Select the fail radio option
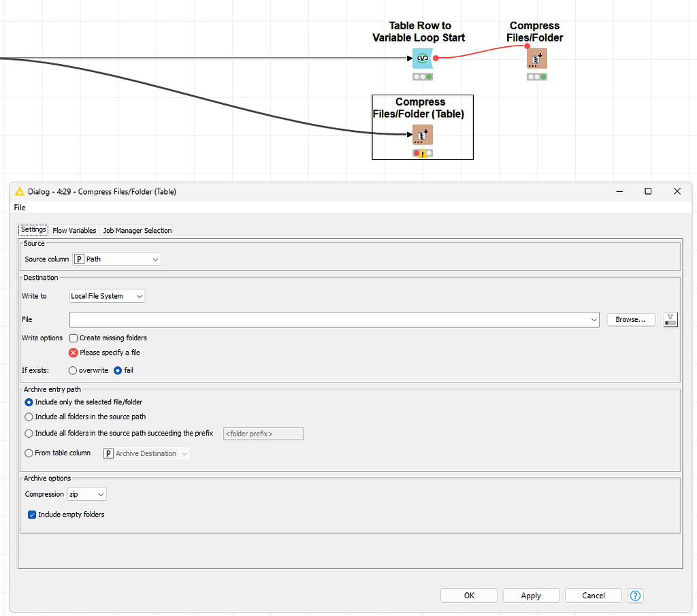This screenshot has height=616, width=697. click(x=118, y=371)
